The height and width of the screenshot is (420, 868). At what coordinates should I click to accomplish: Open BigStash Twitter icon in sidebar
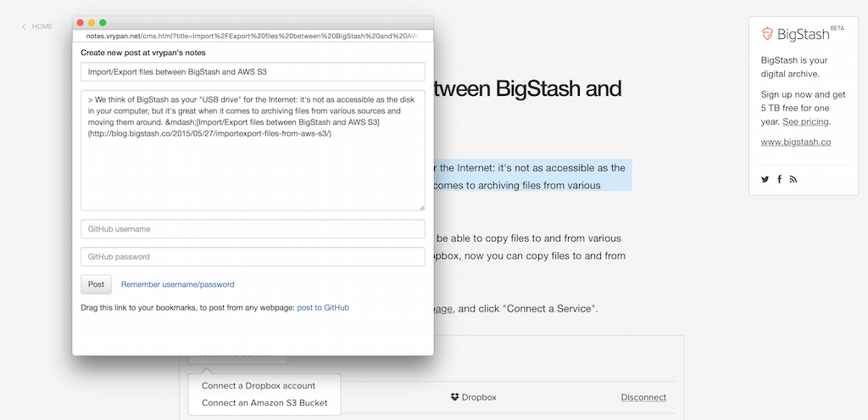[765, 180]
